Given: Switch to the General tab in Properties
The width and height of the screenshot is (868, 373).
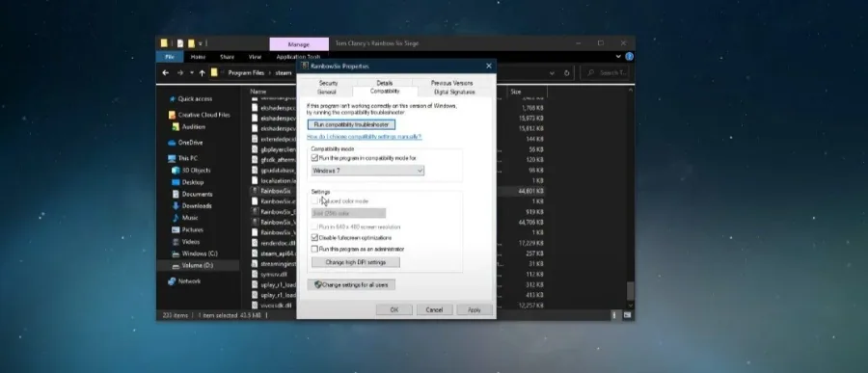Looking at the screenshot, I should [x=327, y=92].
